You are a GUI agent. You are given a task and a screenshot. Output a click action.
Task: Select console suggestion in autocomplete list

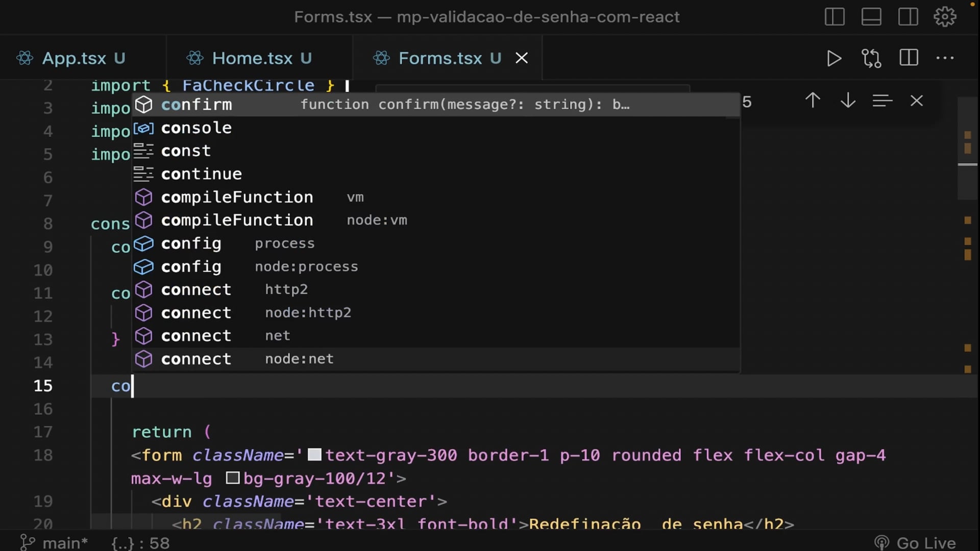coord(197,128)
